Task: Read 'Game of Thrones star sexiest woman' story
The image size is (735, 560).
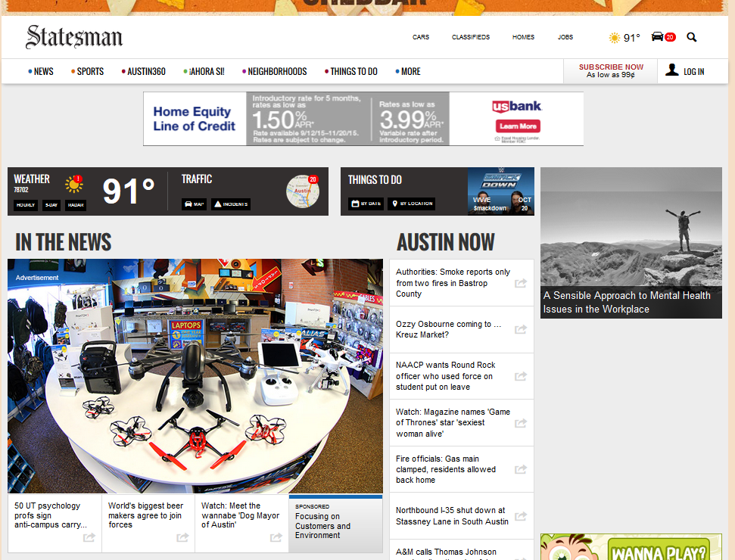Action: click(x=453, y=423)
